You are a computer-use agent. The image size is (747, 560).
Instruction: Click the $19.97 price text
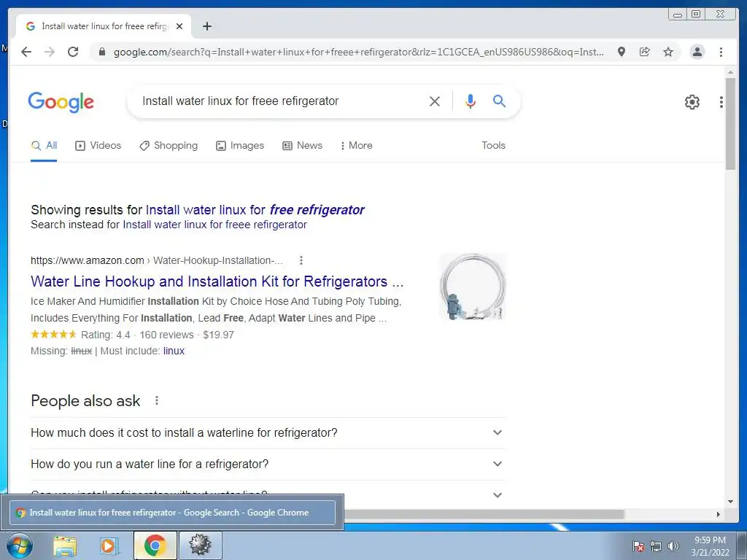[x=218, y=335]
